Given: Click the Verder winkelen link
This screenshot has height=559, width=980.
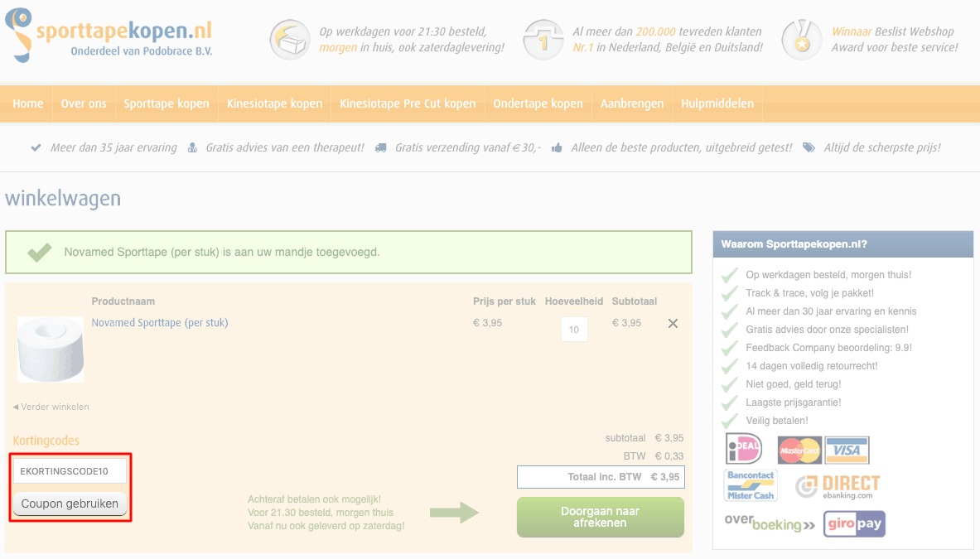Looking at the screenshot, I should pyautogui.click(x=51, y=407).
